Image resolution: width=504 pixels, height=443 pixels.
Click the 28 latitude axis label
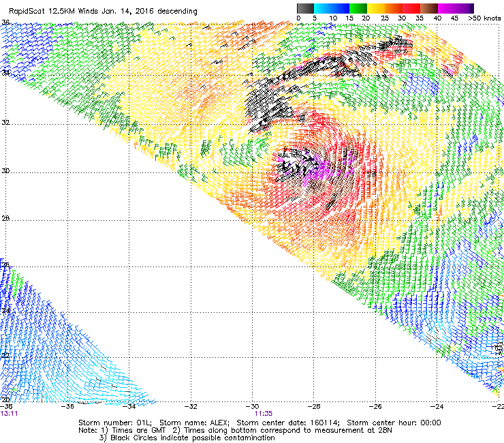coord(5,218)
